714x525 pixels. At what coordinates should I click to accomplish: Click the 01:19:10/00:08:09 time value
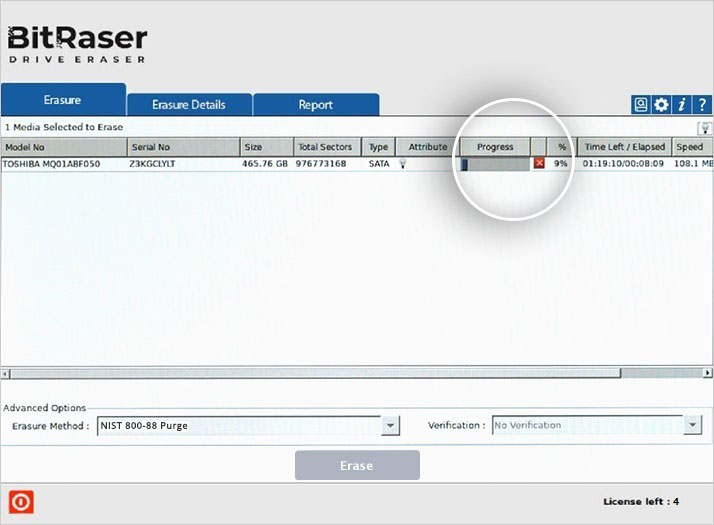623,163
